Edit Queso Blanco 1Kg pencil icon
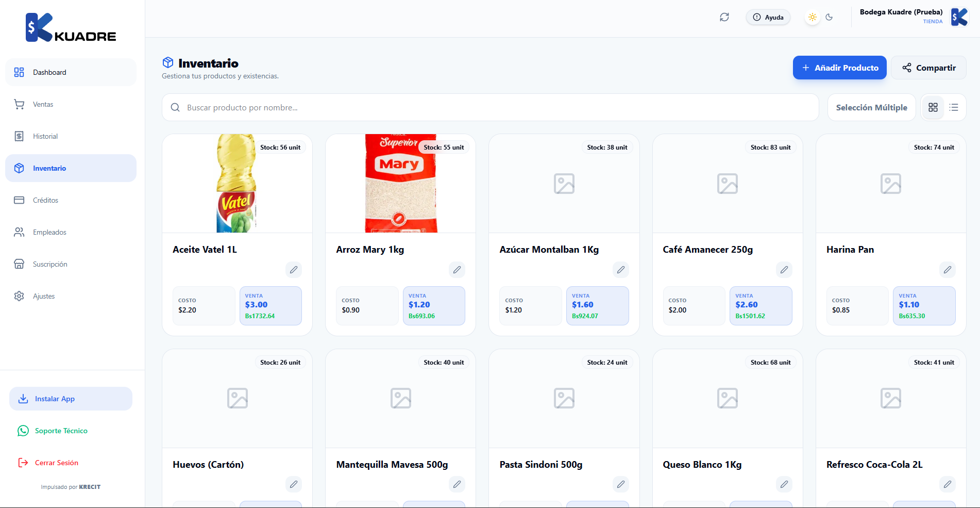980x508 pixels. (x=784, y=484)
